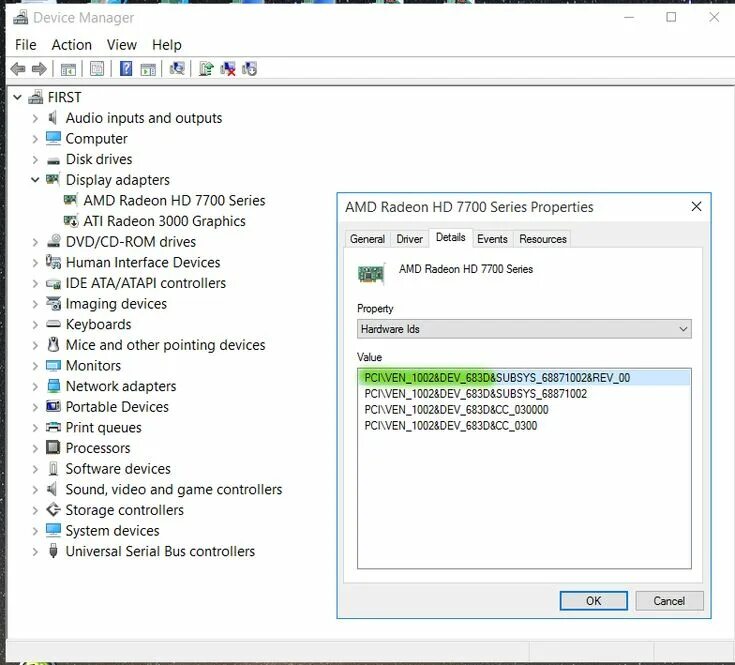Expand the Portable Devices node
Viewport: 735px width, 665px height.
coord(35,407)
